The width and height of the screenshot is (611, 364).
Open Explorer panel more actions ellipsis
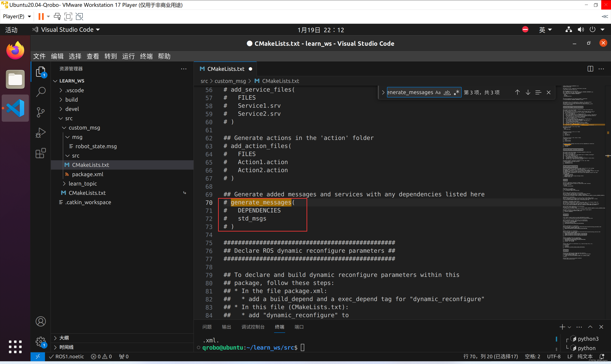coord(184,69)
